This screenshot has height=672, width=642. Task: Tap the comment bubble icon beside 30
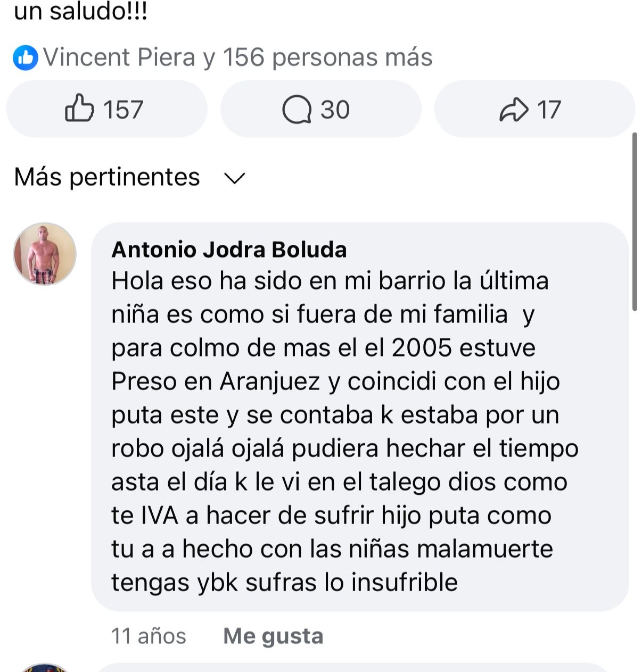pos(297,110)
